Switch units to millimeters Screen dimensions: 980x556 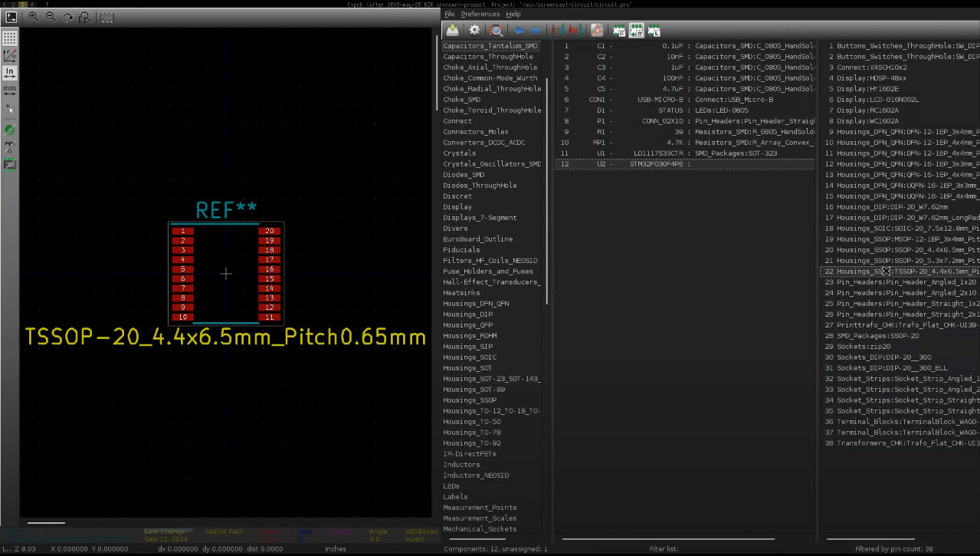click(x=10, y=90)
